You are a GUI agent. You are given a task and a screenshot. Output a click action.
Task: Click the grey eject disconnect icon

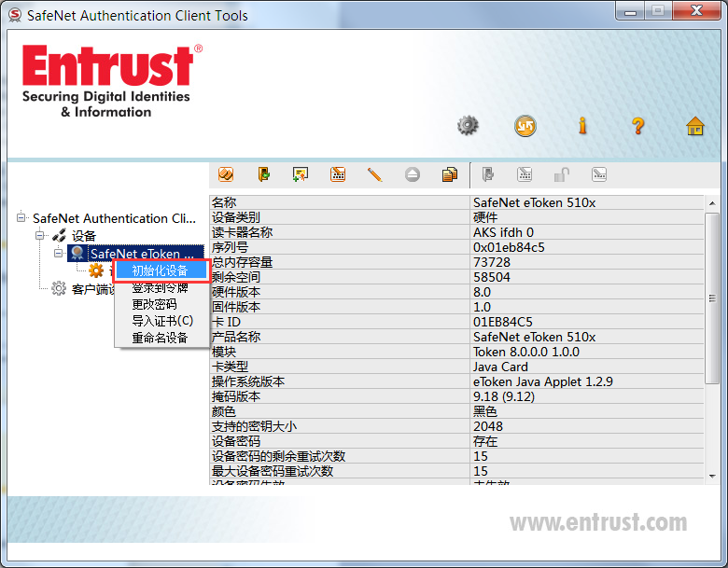tap(413, 174)
